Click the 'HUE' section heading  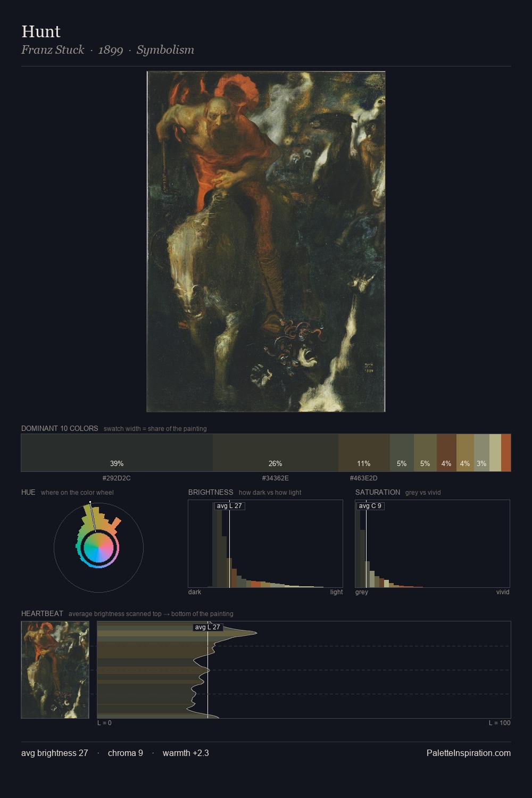pyautogui.click(x=28, y=492)
